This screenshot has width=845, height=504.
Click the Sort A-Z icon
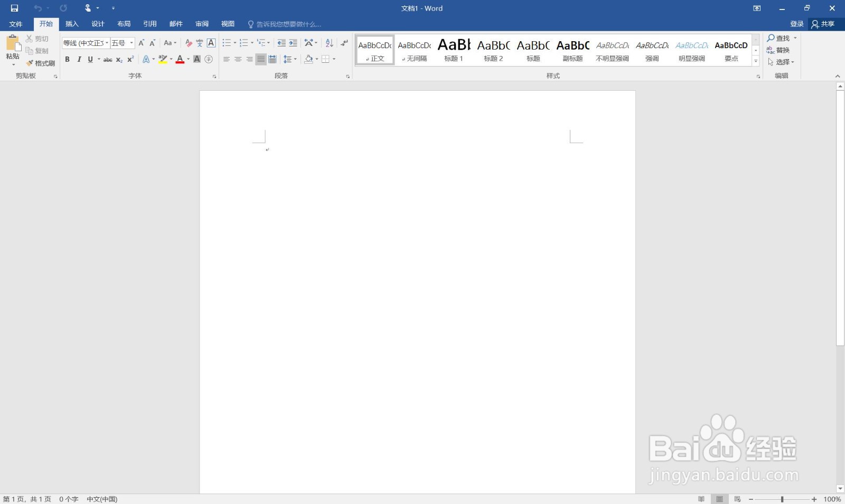329,43
